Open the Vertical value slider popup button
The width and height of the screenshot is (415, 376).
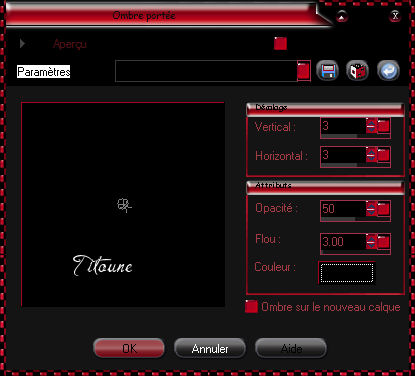[x=384, y=126]
